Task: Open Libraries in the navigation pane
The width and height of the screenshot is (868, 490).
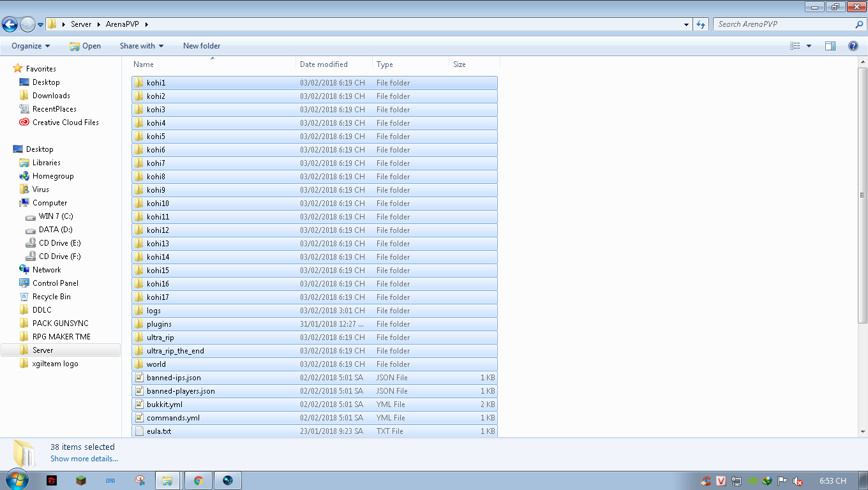Action: pos(47,163)
